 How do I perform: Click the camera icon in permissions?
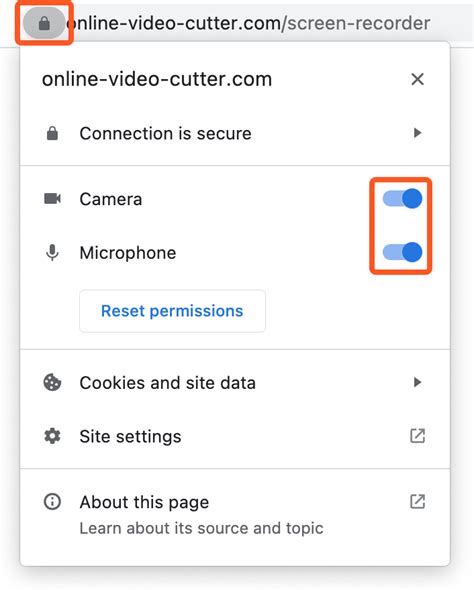tap(52, 198)
